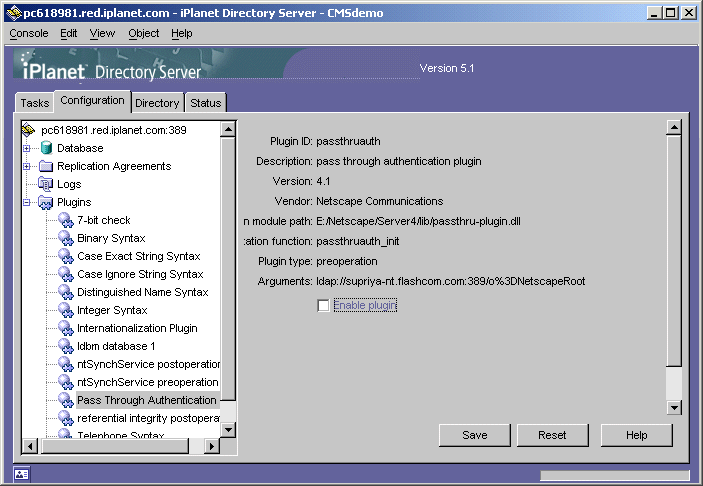703x486 pixels.
Task: Click tree horizontal scrollbar left arrow
Action: pos(30,447)
